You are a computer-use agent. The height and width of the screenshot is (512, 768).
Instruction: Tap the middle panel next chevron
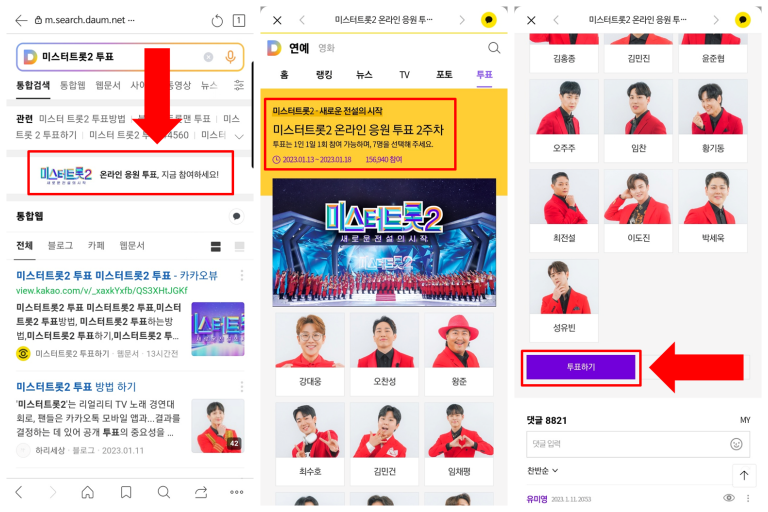pos(462,20)
